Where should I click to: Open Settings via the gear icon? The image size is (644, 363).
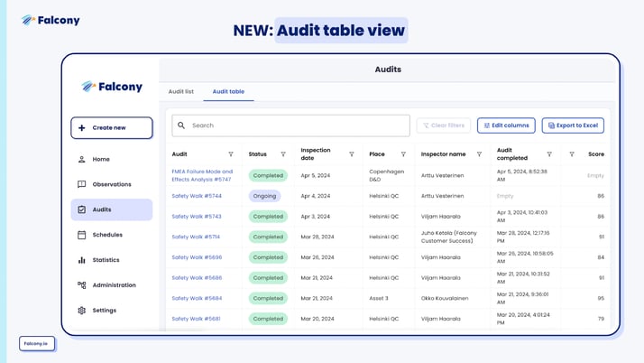[x=82, y=311]
